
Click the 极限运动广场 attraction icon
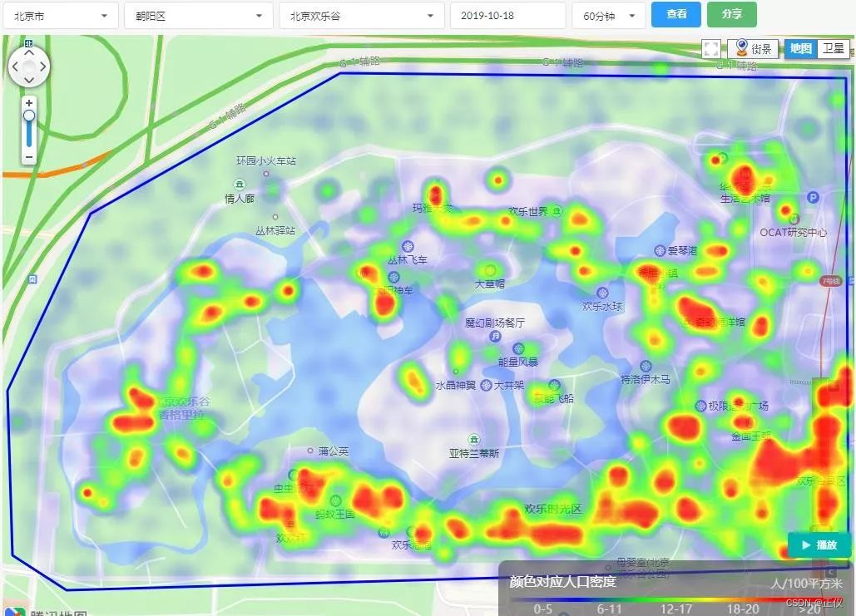(700, 406)
